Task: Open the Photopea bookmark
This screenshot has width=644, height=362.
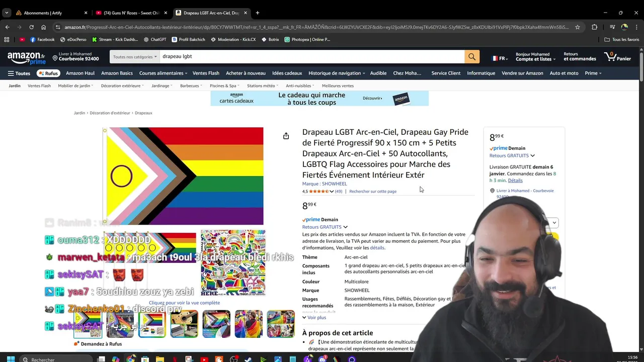Action: click(307, 39)
